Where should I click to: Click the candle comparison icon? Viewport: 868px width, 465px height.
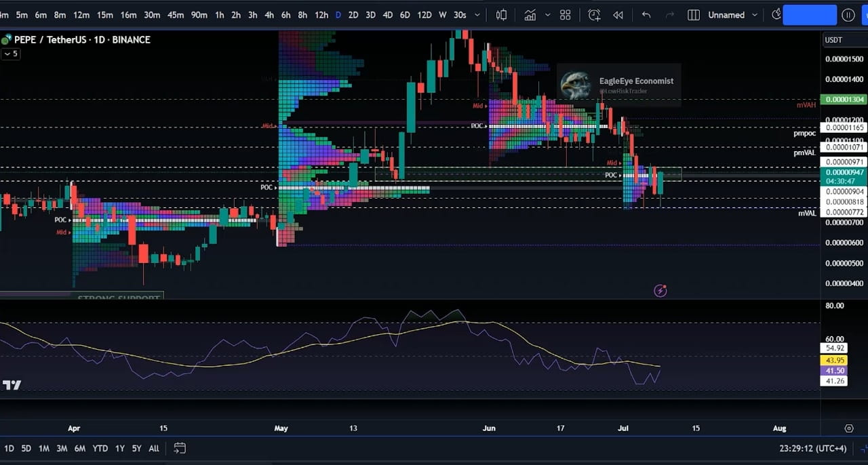(x=501, y=15)
